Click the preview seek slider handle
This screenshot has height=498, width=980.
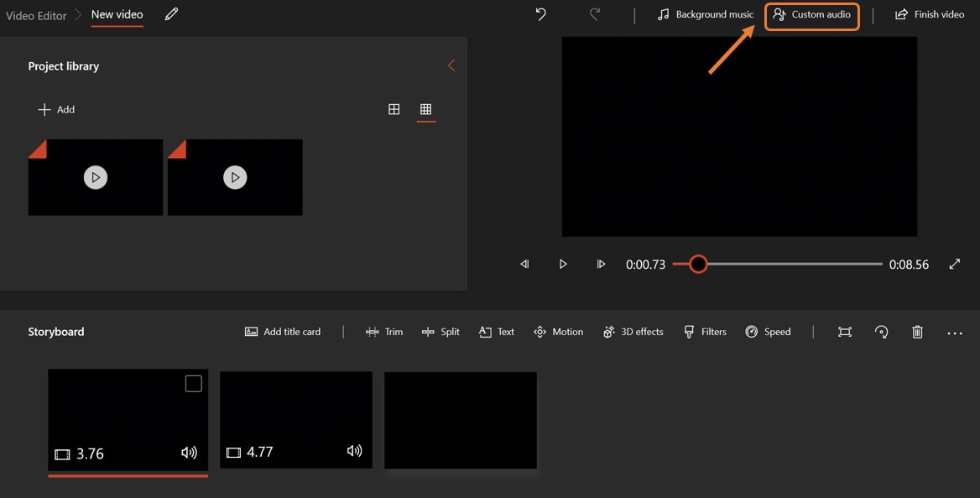tap(698, 264)
